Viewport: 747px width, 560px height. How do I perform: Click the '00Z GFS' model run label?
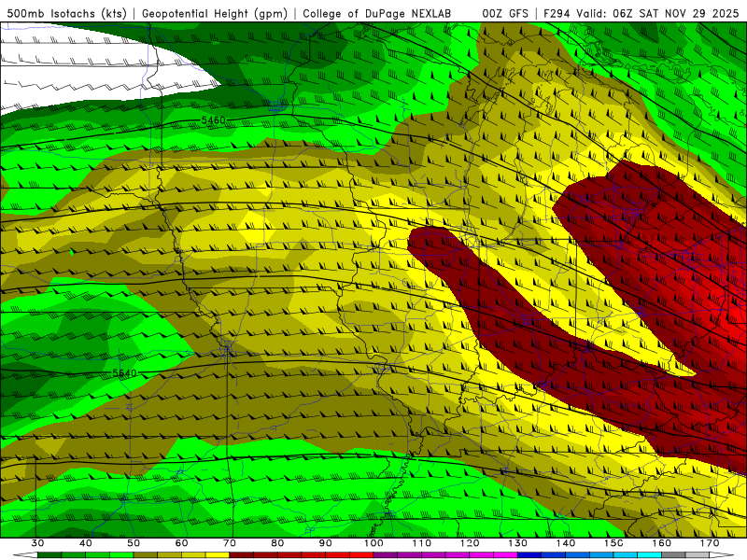click(504, 14)
